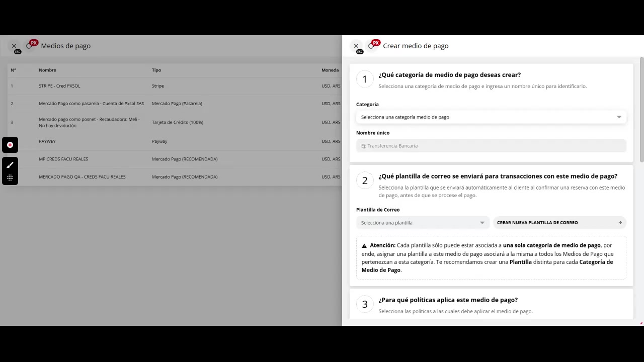Image resolution: width=644 pixels, height=362 pixels.
Task: Close the Crear medio de pago panel
Action: tap(356, 46)
